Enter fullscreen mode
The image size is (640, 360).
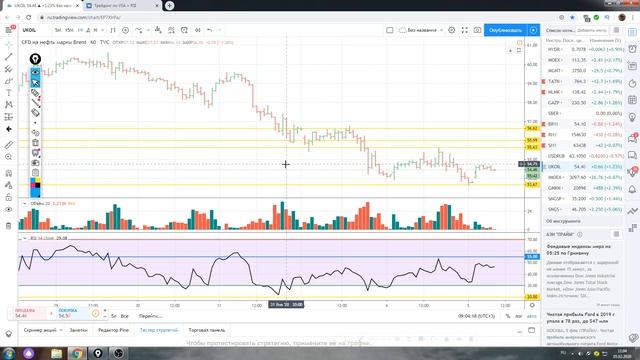(x=464, y=30)
